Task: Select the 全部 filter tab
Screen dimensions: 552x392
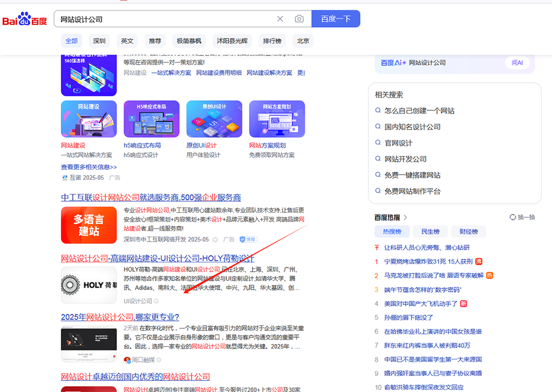Action: pyautogui.click(x=72, y=41)
